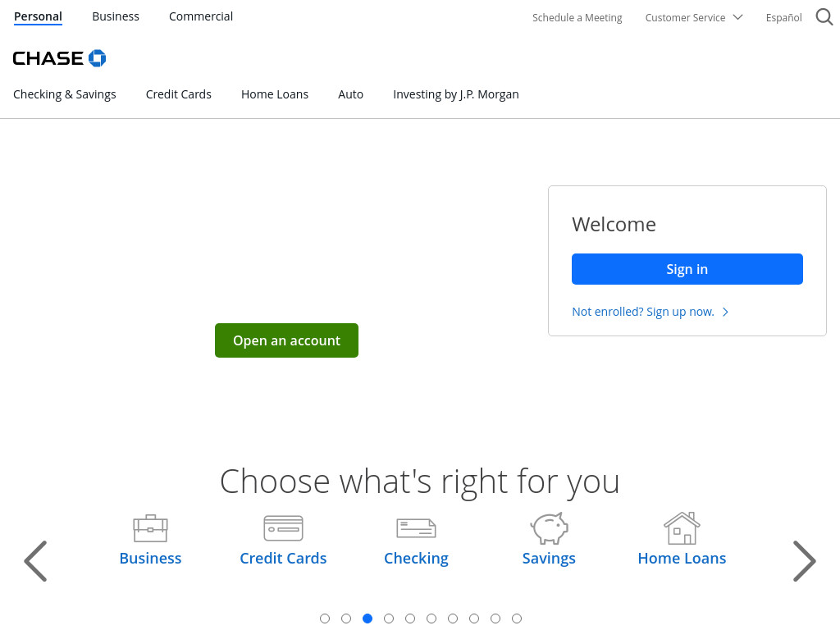Choose the Savings piggy bank icon

point(549,527)
